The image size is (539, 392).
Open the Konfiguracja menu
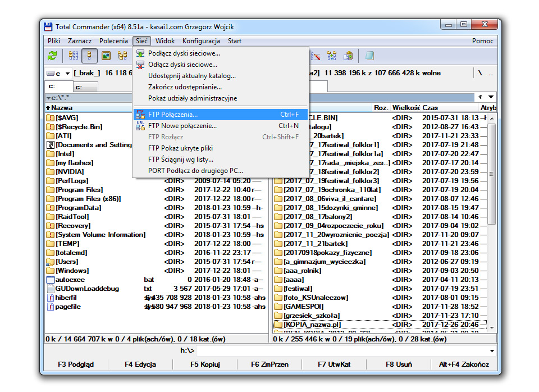201,41
